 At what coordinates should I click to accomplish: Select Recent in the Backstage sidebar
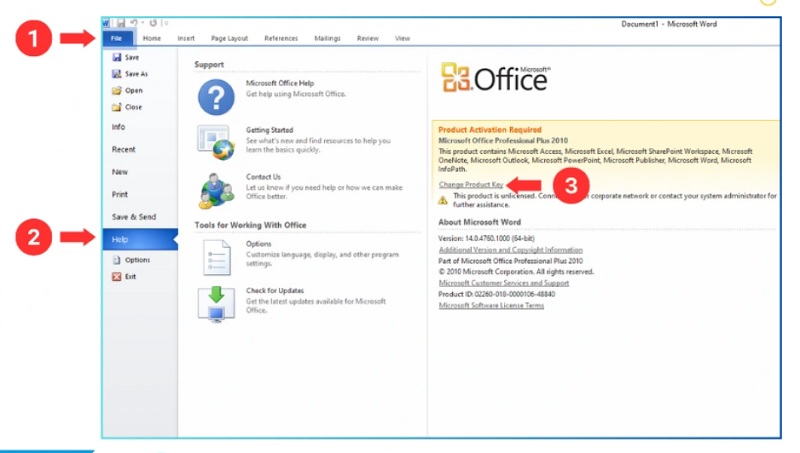tap(123, 149)
